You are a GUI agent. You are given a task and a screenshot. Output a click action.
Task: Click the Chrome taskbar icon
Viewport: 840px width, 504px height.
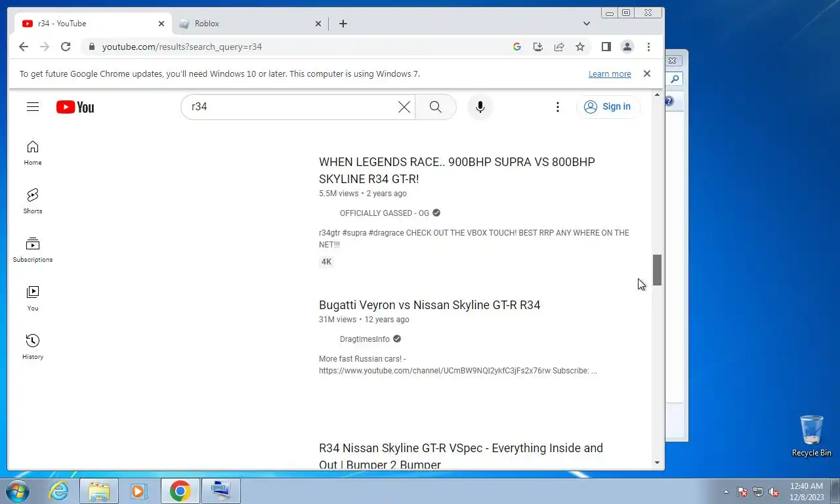(x=180, y=491)
